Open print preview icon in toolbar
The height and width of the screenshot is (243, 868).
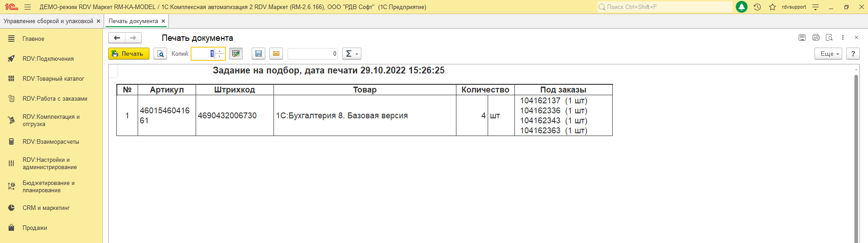160,53
